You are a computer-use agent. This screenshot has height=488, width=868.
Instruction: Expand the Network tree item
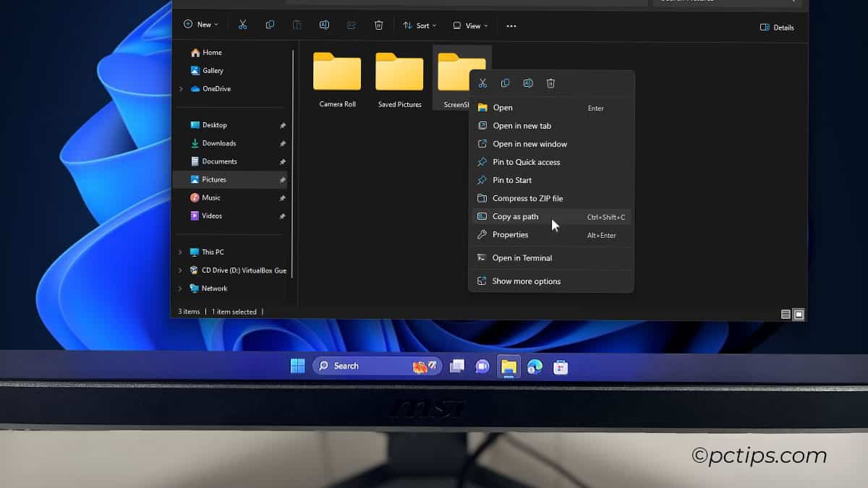click(179, 288)
